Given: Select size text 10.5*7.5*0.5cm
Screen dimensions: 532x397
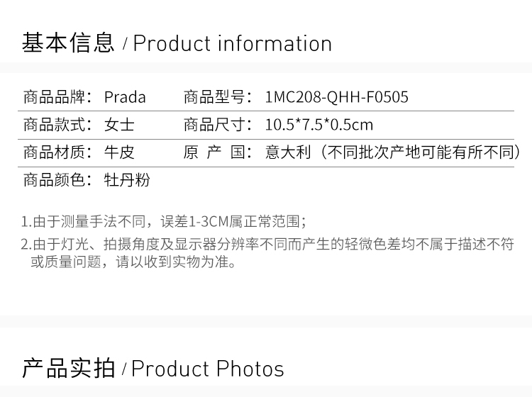Looking at the screenshot, I should [x=319, y=125].
